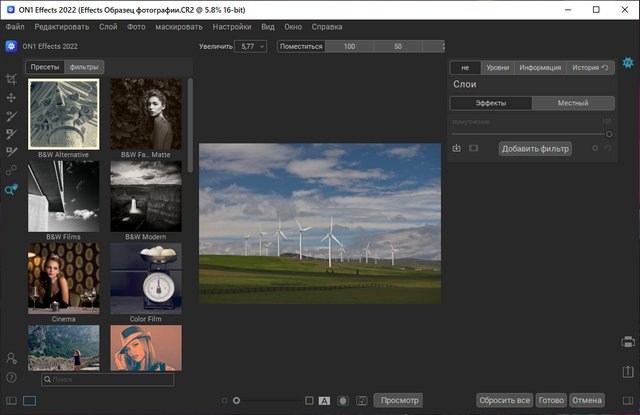Switch to the Местный tab
640x415 pixels.
tap(572, 103)
